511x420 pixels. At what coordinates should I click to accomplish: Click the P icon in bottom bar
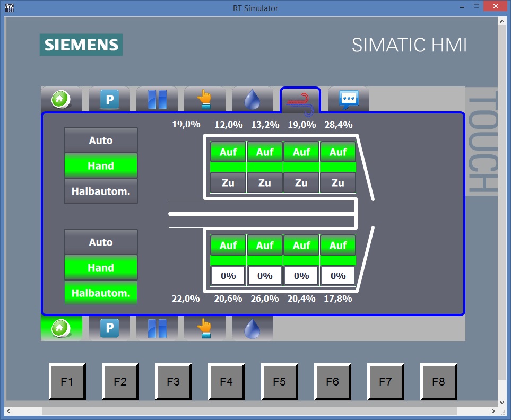109,328
